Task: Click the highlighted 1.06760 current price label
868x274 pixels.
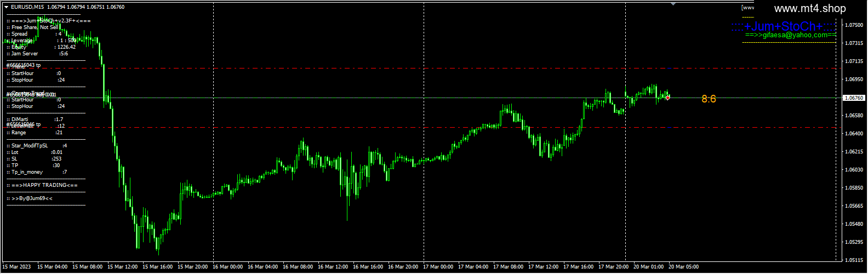Action: 853,98
